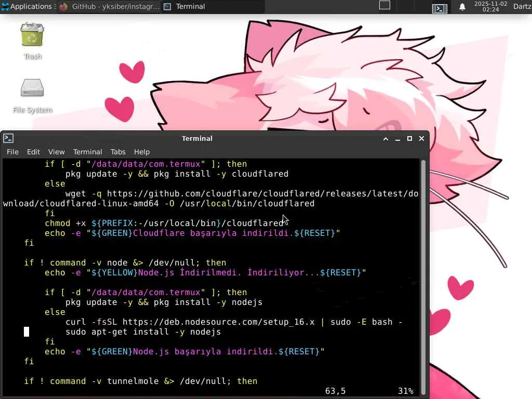Close the Terminal window

point(421,139)
